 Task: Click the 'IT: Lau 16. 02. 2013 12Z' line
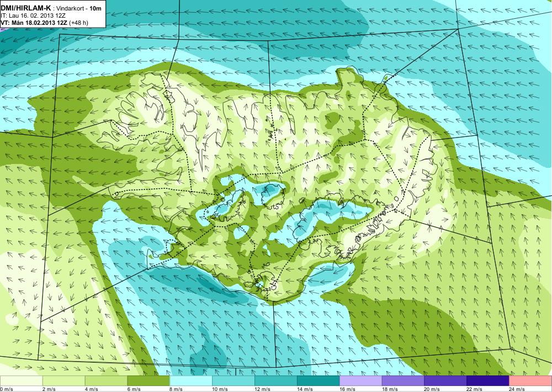pos(33,16)
